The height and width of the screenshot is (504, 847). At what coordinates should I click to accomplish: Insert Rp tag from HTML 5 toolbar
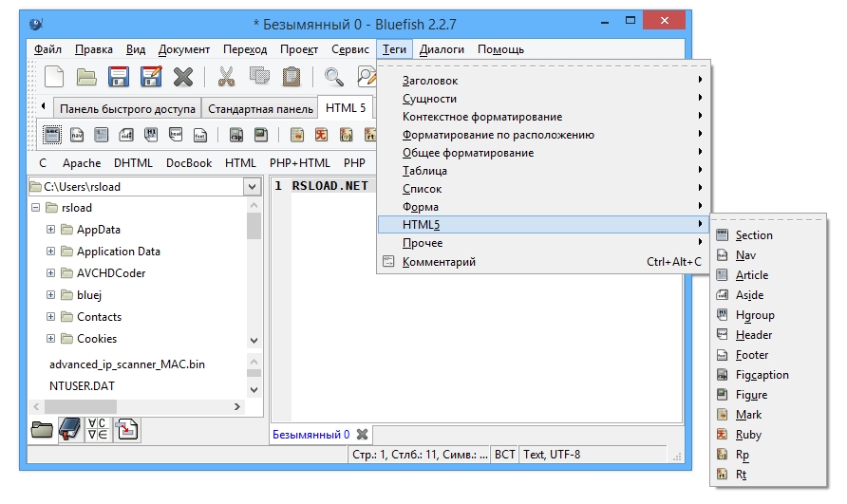[346, 135]
